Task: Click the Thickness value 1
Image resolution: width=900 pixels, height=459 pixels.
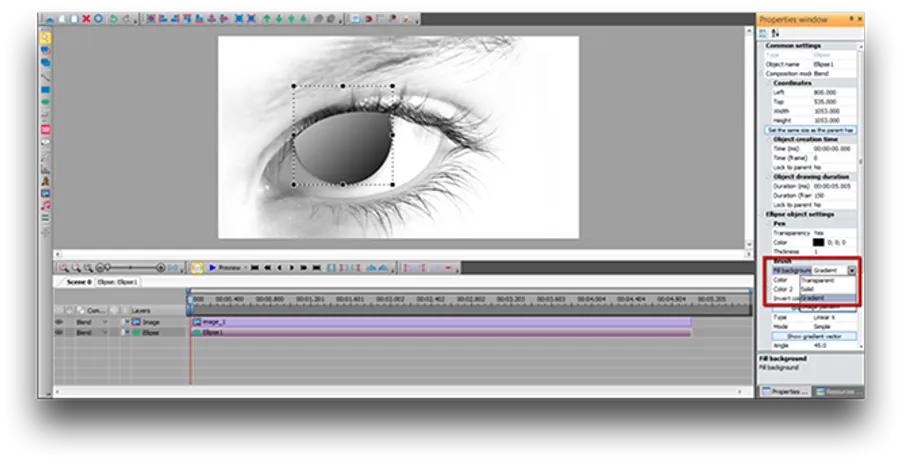Action: (816, 252)
